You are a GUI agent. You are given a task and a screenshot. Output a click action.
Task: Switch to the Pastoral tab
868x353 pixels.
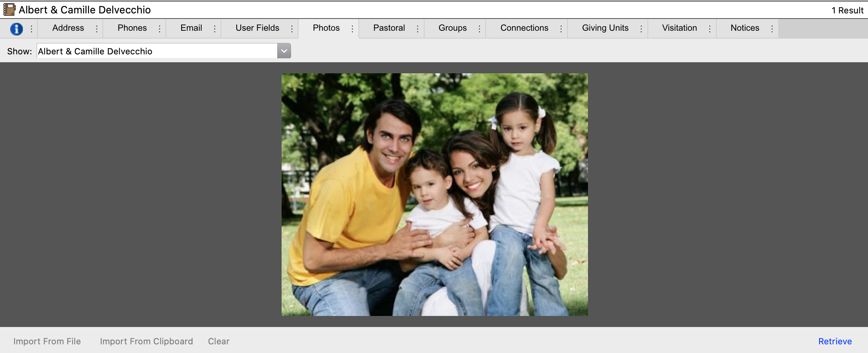(389, 28)
